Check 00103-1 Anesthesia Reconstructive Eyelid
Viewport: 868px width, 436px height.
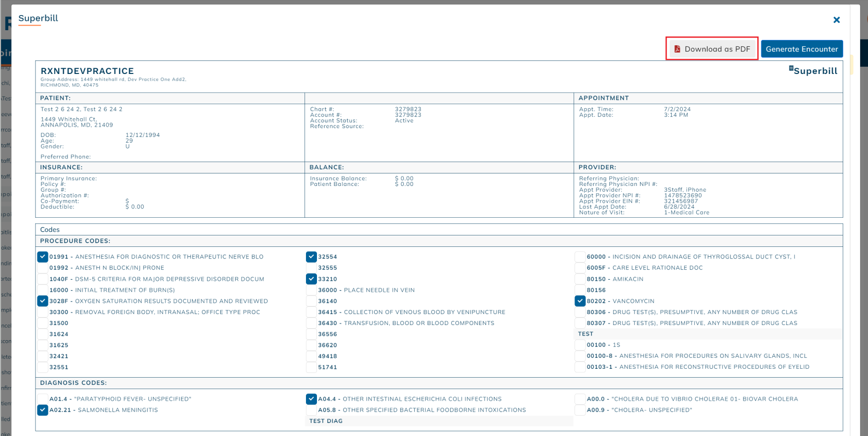pyautogui.click(x=580, y=367)
